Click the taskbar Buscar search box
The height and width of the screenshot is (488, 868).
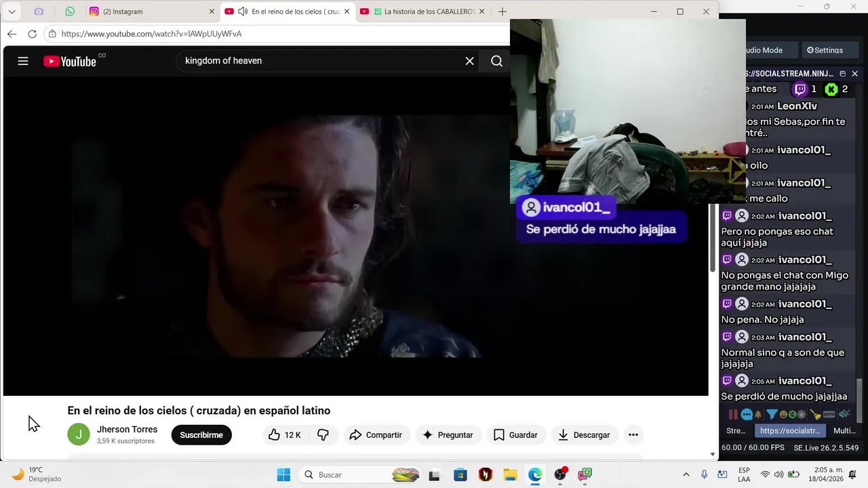tap(361, 474)
